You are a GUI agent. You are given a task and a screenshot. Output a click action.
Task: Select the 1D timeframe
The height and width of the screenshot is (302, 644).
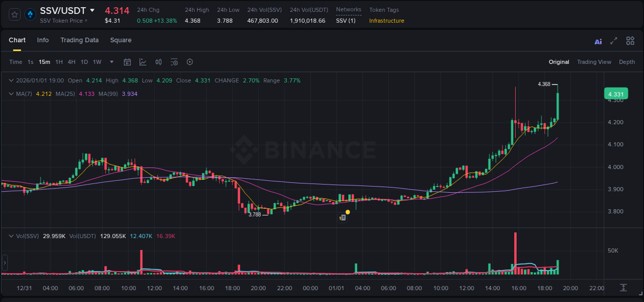coord(84,61)
